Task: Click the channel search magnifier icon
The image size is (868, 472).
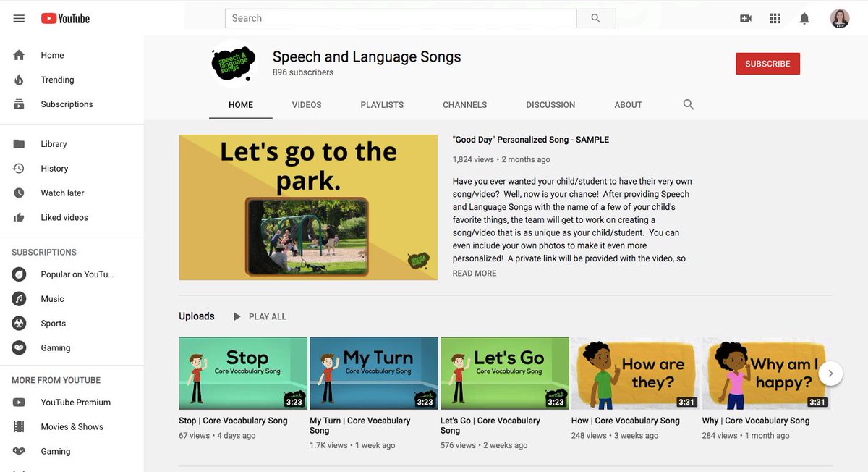Action: 689,105
